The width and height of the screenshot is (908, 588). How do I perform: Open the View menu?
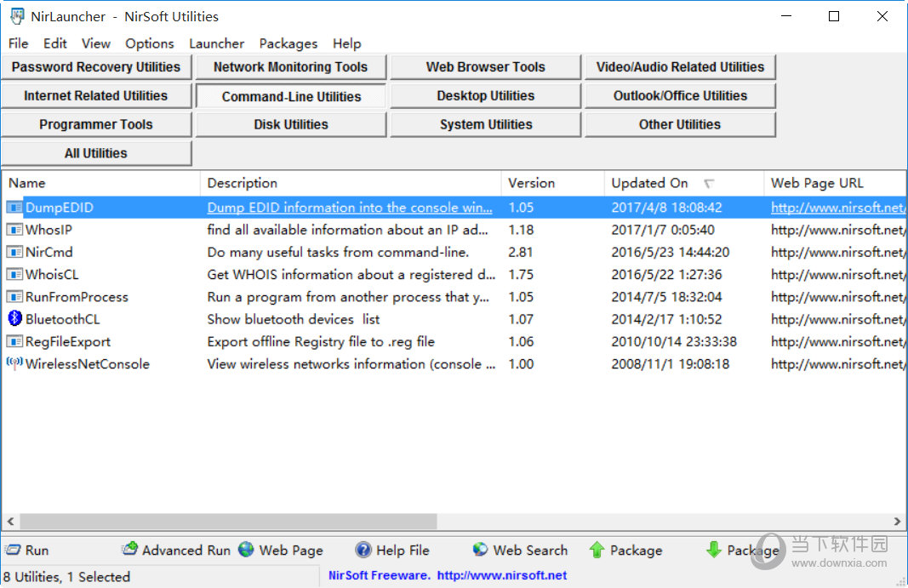[95, 43]
